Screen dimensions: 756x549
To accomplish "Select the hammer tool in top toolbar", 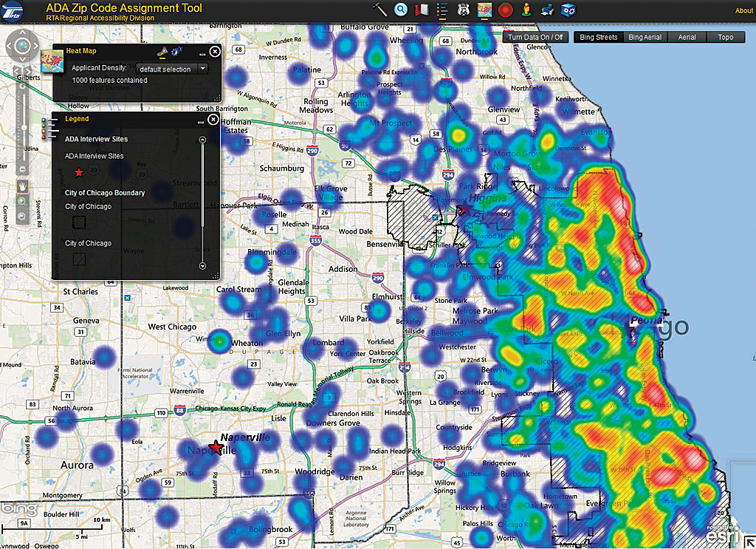I will tap(380, 9).
